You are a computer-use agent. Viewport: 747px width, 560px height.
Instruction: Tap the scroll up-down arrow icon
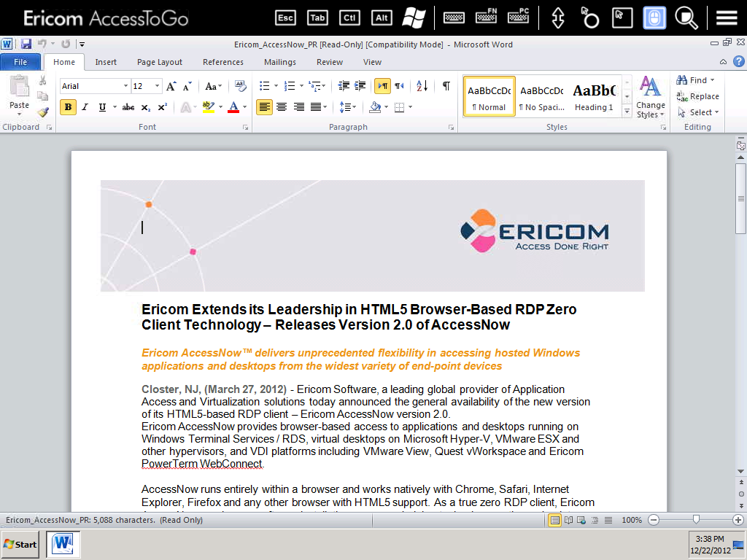558,18
